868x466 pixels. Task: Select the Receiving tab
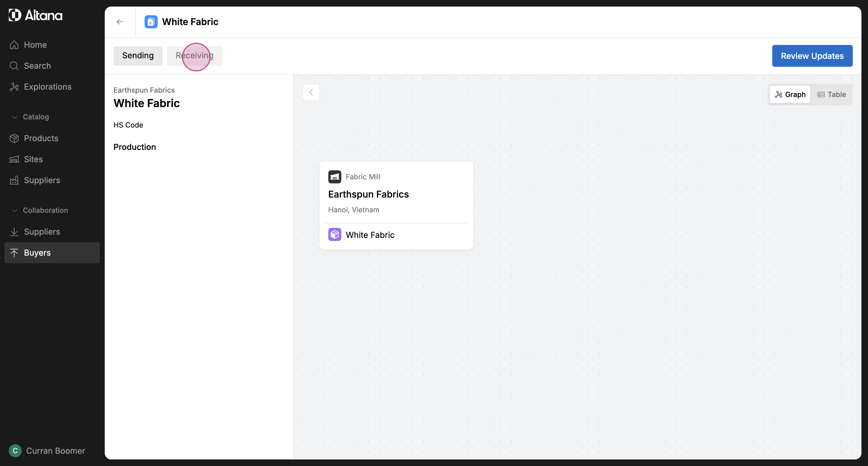pos(194,56)
